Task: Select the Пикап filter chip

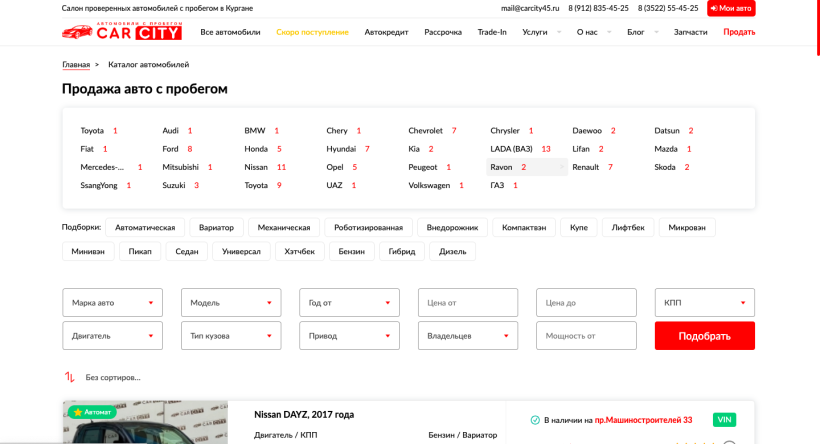Action: pyautogui.click(x=140, y=252)
